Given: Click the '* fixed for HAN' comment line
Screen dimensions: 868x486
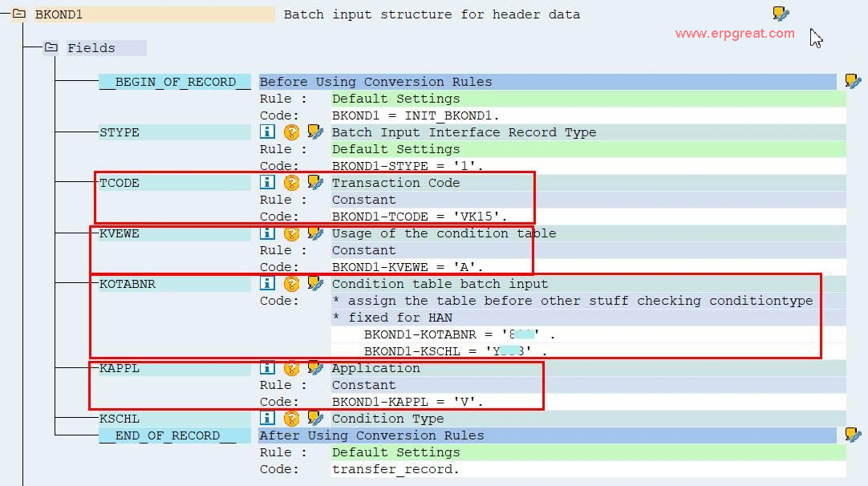Looking at the screenshot, I should click(392, 318).
